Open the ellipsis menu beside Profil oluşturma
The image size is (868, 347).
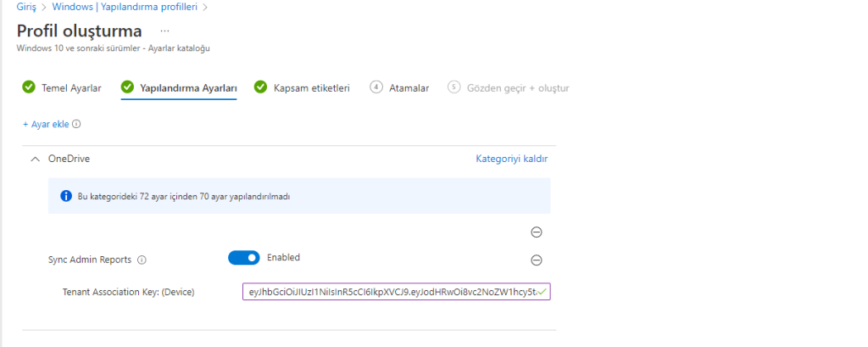pyautogui.click(x=164, y=31)
